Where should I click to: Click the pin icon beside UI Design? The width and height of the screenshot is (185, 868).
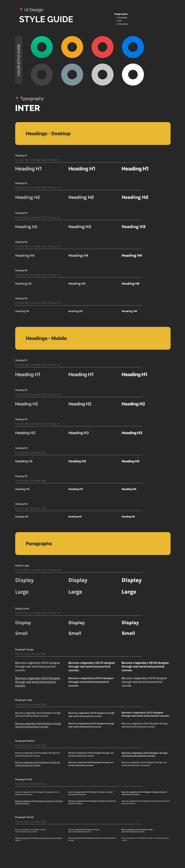coord(21,10)
